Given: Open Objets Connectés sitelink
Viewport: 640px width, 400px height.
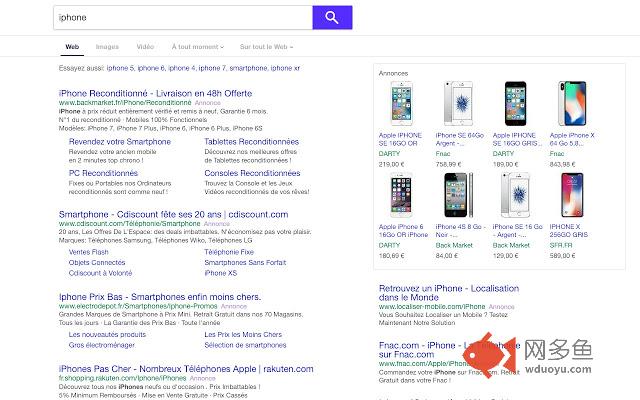Looking at the screenshot, I should click(97, 262).
